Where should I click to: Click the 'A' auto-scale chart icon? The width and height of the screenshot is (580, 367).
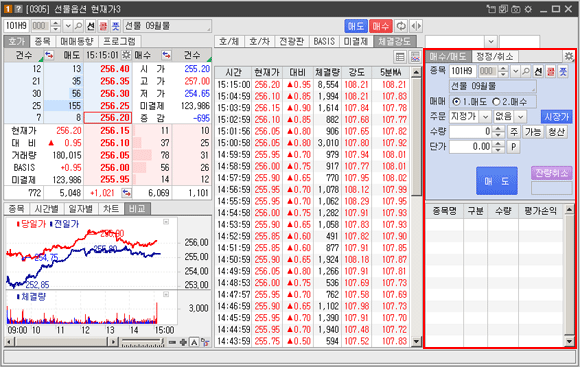[194, 342]
